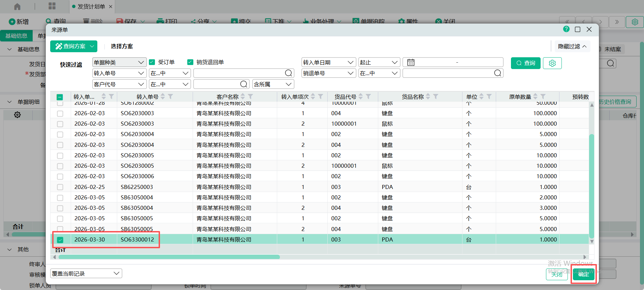
Task: Click filter funnel icon on 客户名称 column
Action: 251,97
